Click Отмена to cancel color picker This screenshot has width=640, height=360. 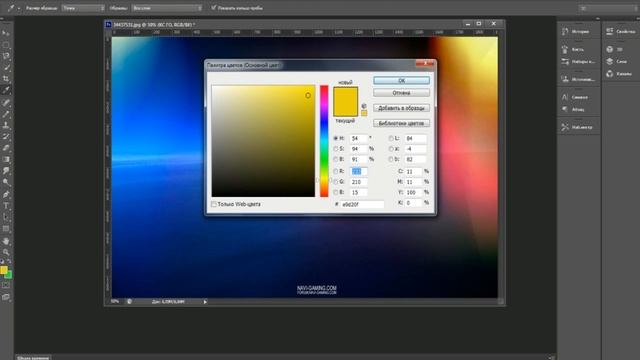pyautogui.click(x=401, y=93)
